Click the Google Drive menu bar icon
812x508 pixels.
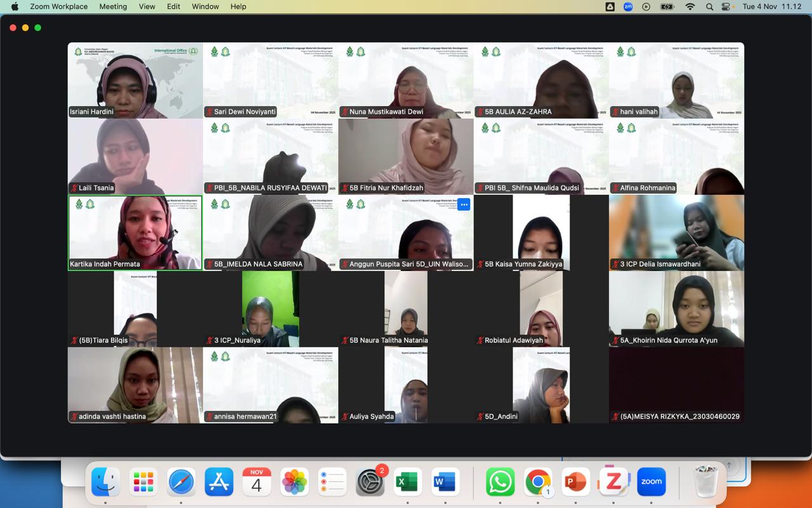click(x=610, y=6)
